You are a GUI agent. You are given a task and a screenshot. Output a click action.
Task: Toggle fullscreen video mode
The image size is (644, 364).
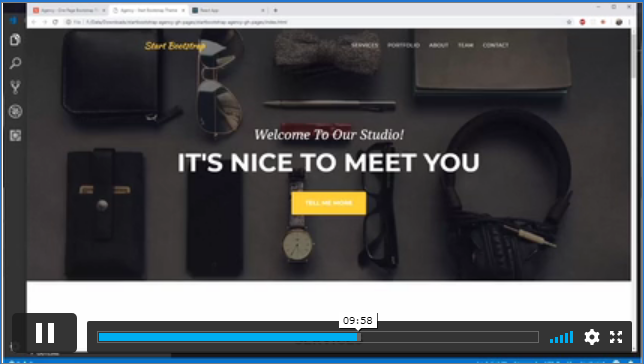[x=616, y=337]
